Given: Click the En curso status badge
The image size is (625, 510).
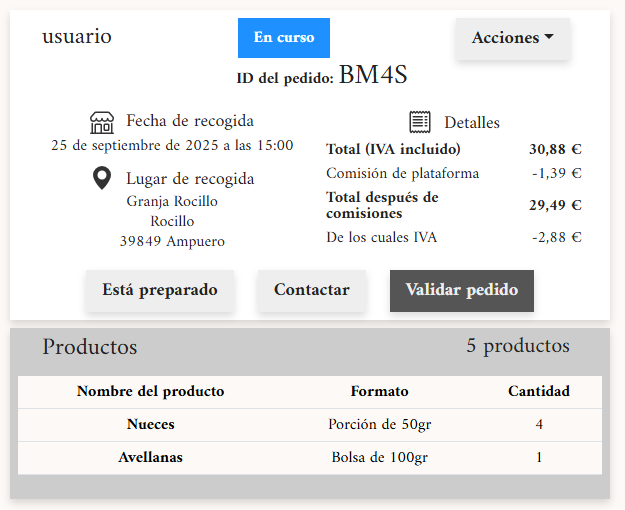Looking at the screenshot, I should 284,38.
